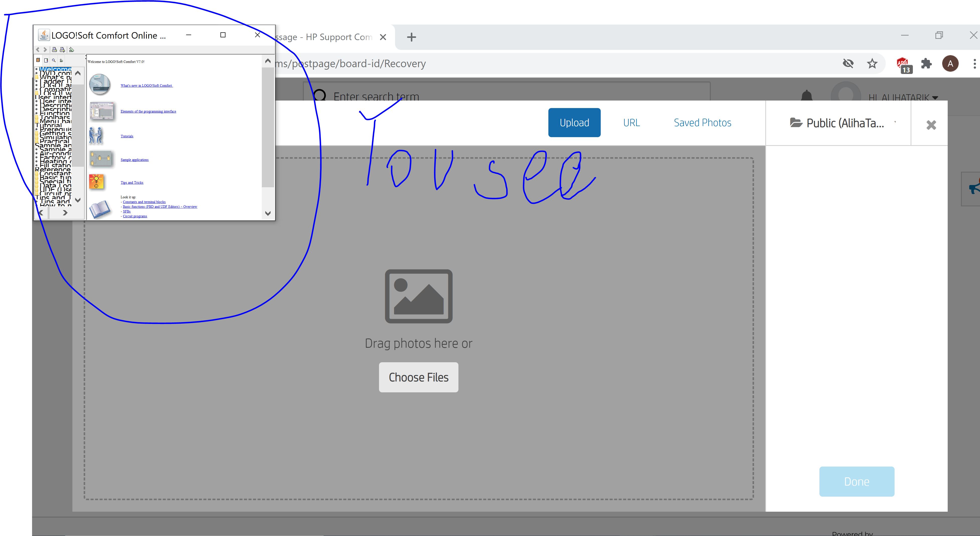Toggle the bookmark star in the address bar
The height and width of the screenshot is (536, 980).
tap(872, 64)
